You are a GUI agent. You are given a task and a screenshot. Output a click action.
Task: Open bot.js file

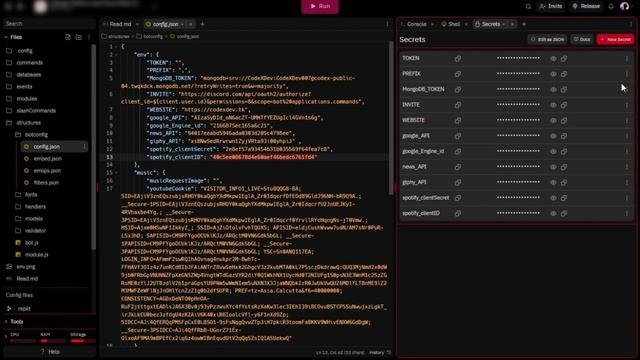point(31,242)
